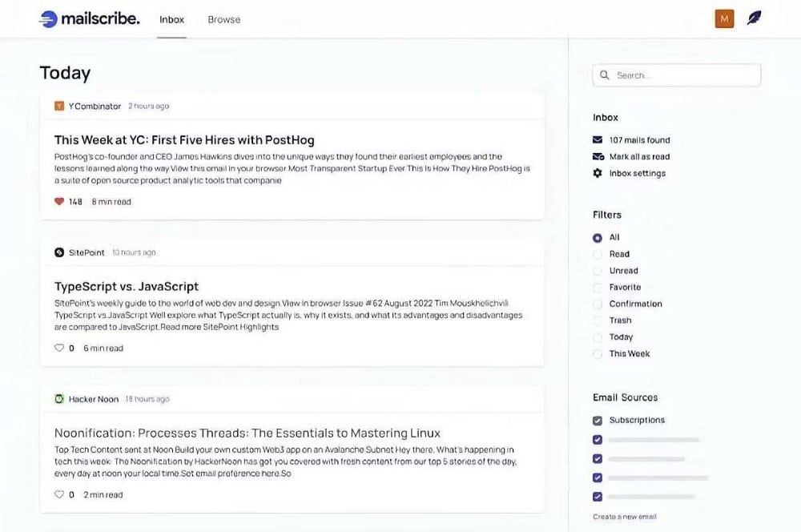Go to the Inbox tab
The height and width of the screenshot is (532, 801).
click(x=171, y=19)
